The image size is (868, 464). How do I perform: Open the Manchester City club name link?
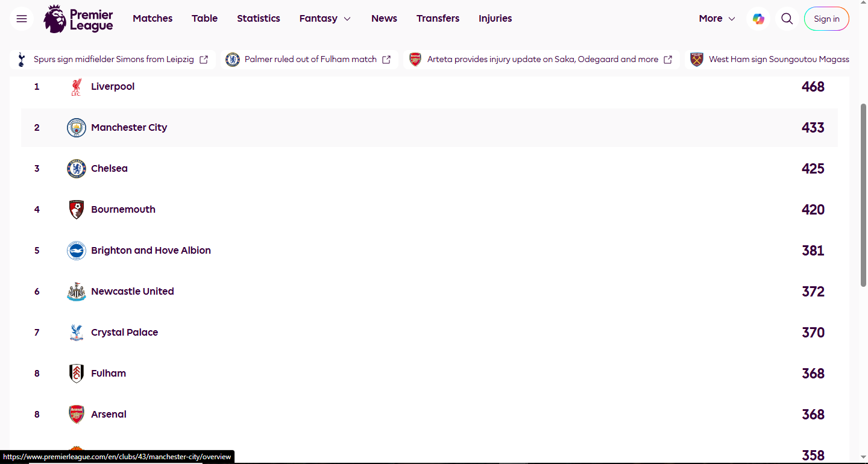click(x=129, y=128)
